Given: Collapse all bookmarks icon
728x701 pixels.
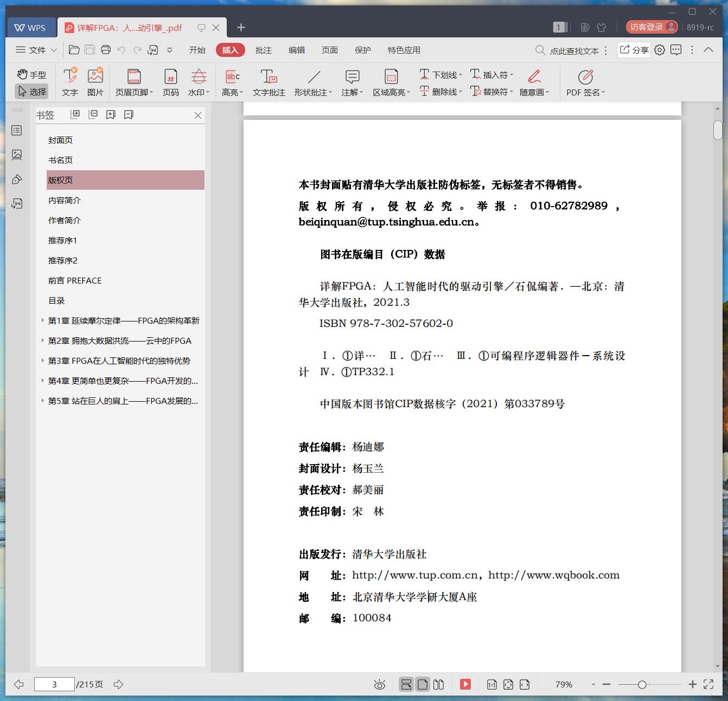Looking at the screenshot, I should click(93, 114).
